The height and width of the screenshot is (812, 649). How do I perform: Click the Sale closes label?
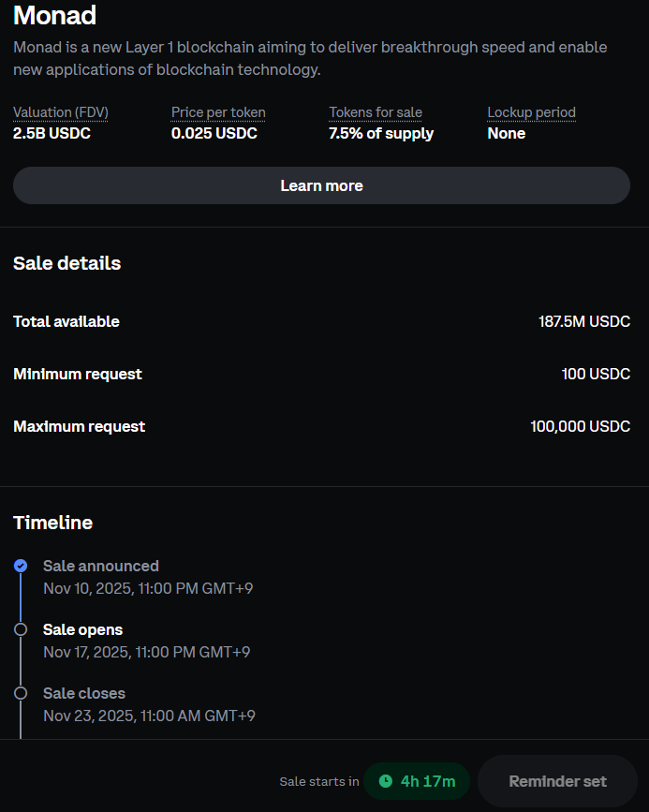pyautogui.click(x=84, y=693)
